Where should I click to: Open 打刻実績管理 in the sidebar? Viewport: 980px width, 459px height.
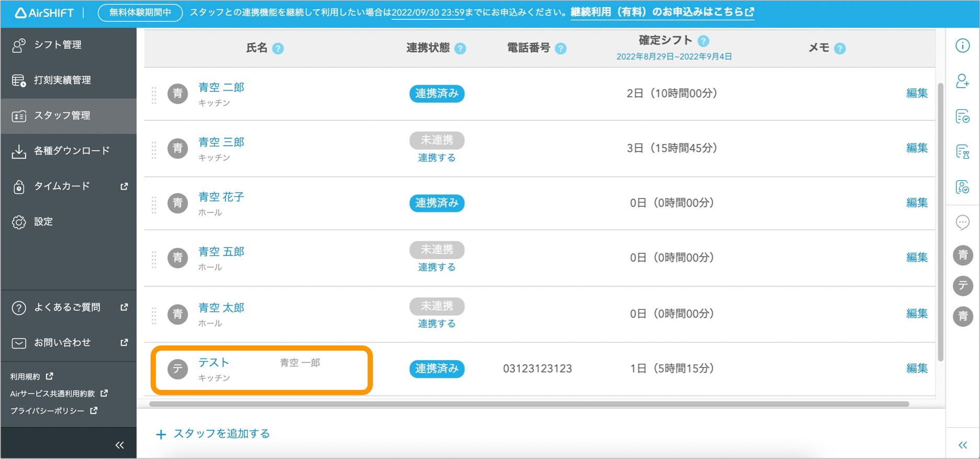coord(62,80)
